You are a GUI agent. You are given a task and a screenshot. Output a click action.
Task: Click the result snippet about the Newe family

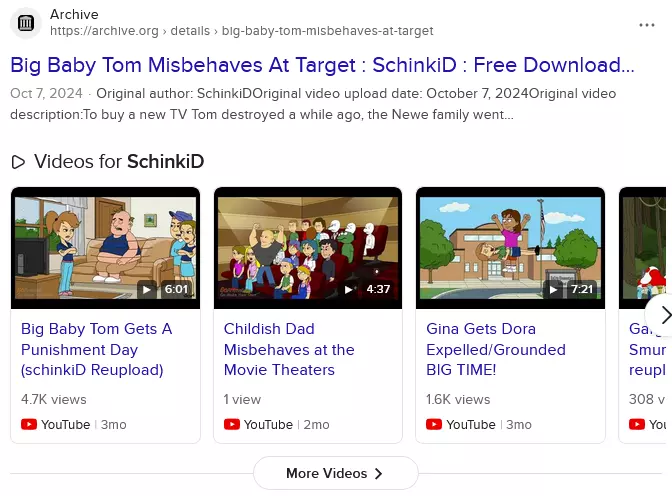pos(313,104)
